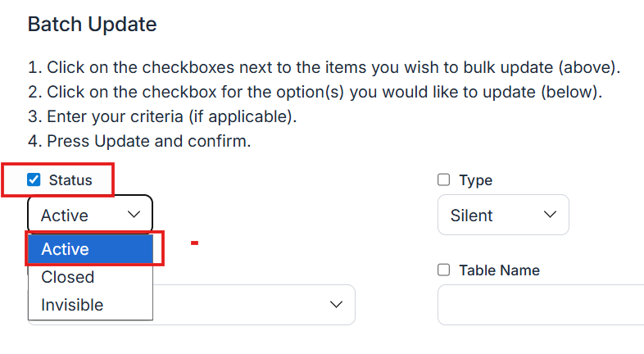Open the Status select showing Active
This screenshot has width=644, height=354.
click(89, 215)
